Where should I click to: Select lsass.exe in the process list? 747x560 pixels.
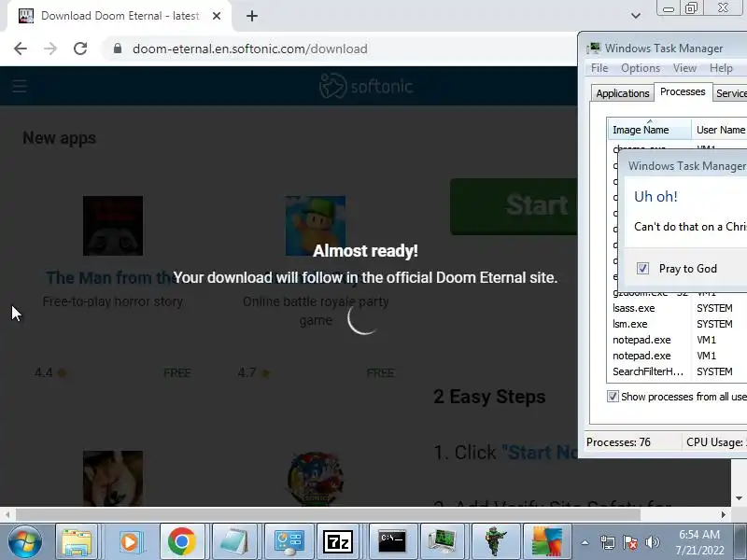point(677,308)
